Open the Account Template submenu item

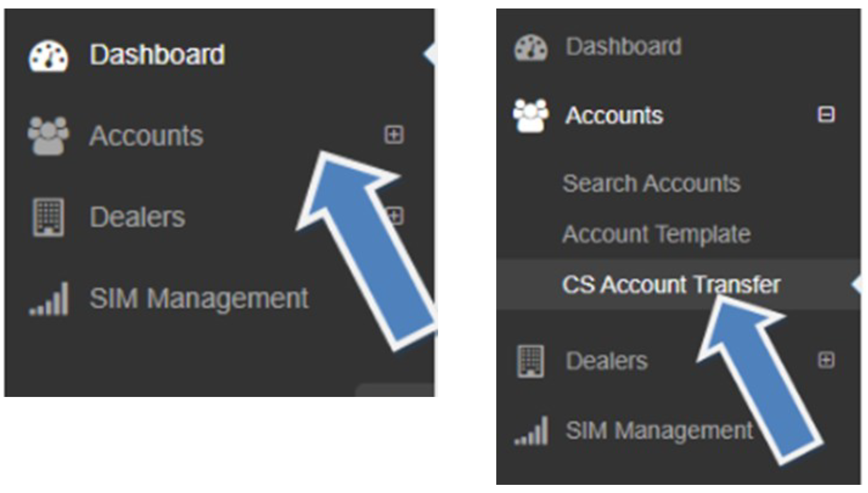pos(656,234)
